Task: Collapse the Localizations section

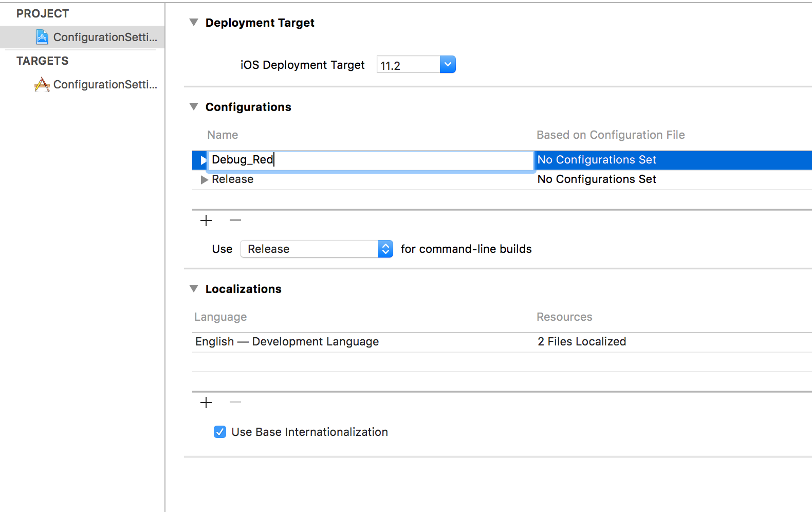Action: [x=194, y=289]
